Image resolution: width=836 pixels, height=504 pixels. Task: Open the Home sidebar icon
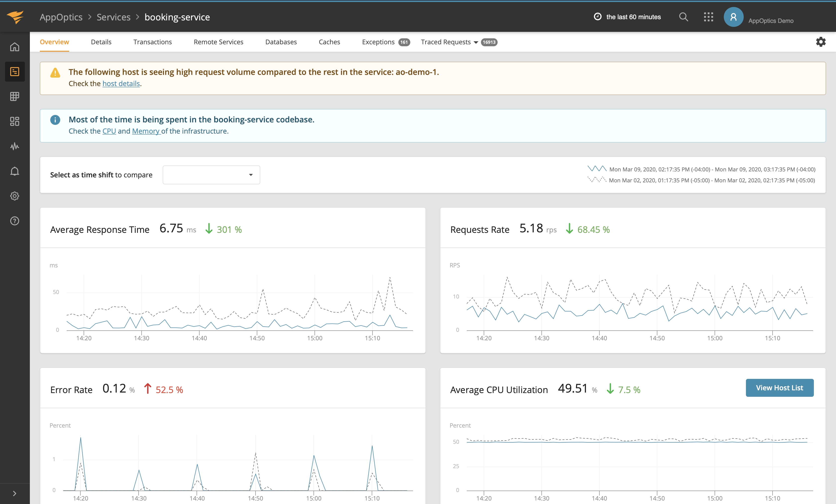coord(15,47)
